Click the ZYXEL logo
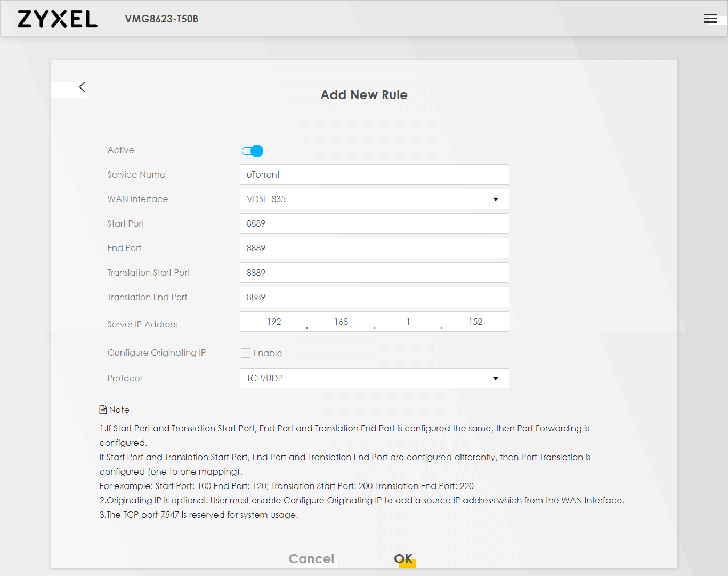This screenshot has height=576, width=728. point(56,18)
